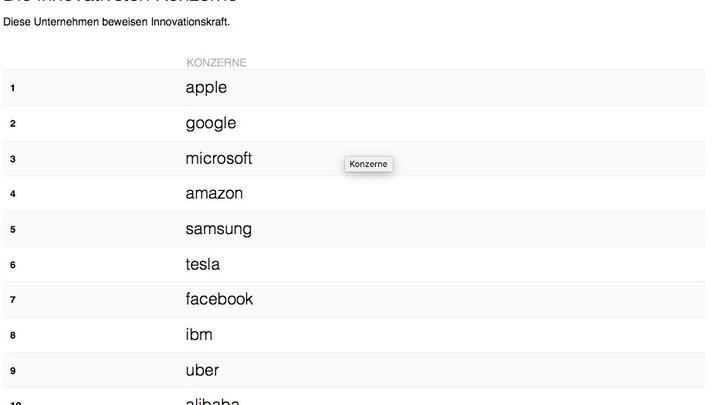720x405 pixels.
Task: Click the Konzerne tooltip label
Action: (x=368, y=164)
